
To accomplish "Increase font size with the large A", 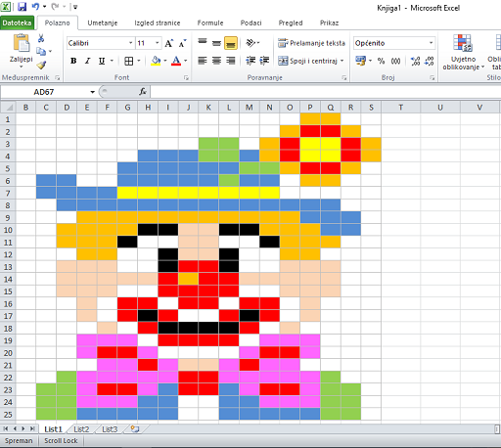I will (x=168, y=43).
